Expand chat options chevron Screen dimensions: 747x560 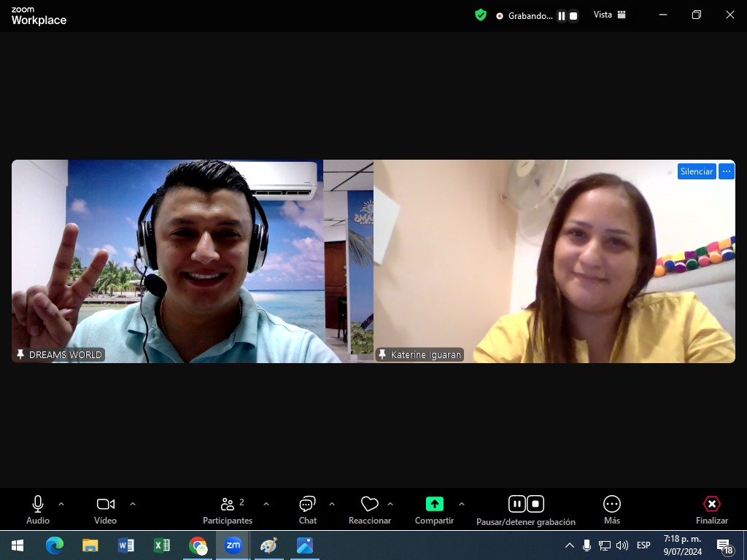coord(332,504)
